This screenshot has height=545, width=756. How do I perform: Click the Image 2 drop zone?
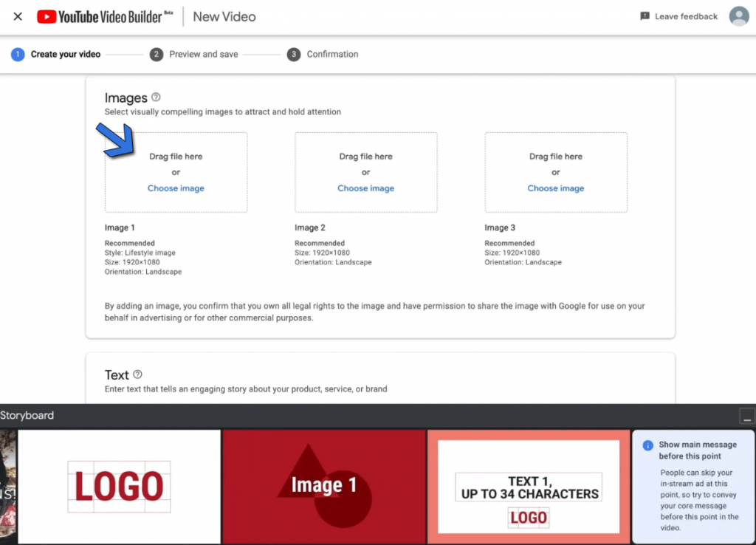[x=366, y=172]
